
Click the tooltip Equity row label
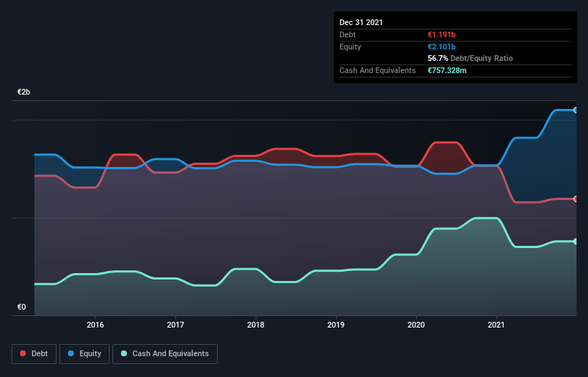tap(350, 47)
